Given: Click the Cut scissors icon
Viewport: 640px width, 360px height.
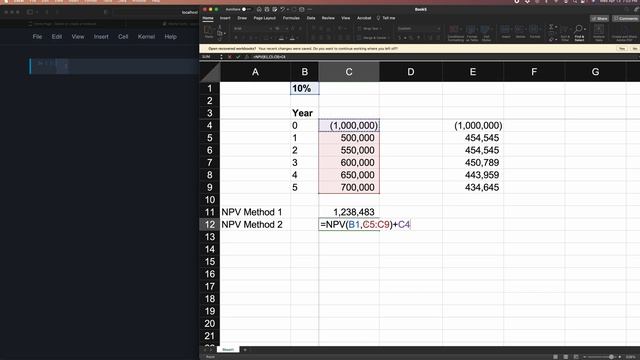Looking at the screenshot, I should [220, 27].
